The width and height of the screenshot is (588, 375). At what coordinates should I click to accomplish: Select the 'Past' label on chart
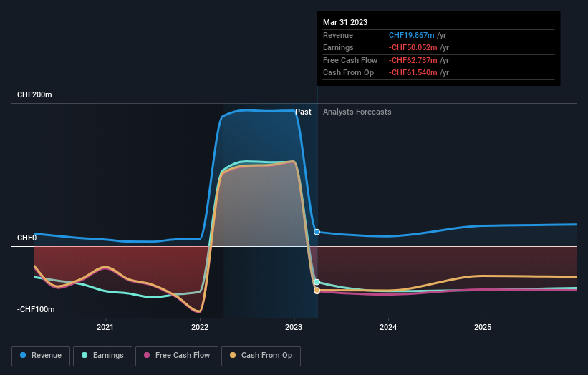click(303, 112)
